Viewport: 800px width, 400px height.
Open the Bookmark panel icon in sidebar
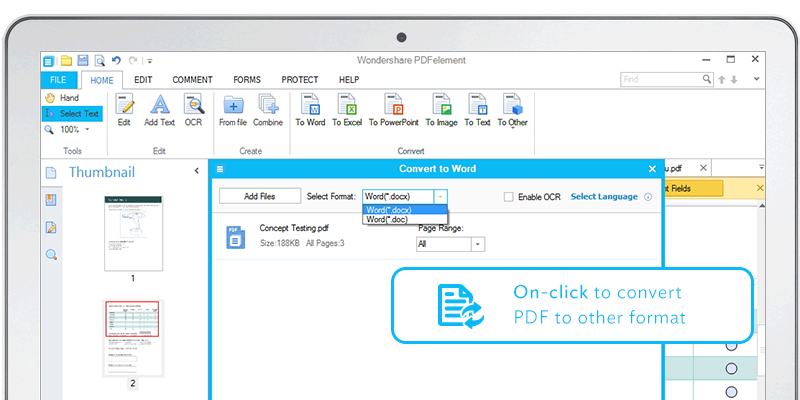click(51, 199)
